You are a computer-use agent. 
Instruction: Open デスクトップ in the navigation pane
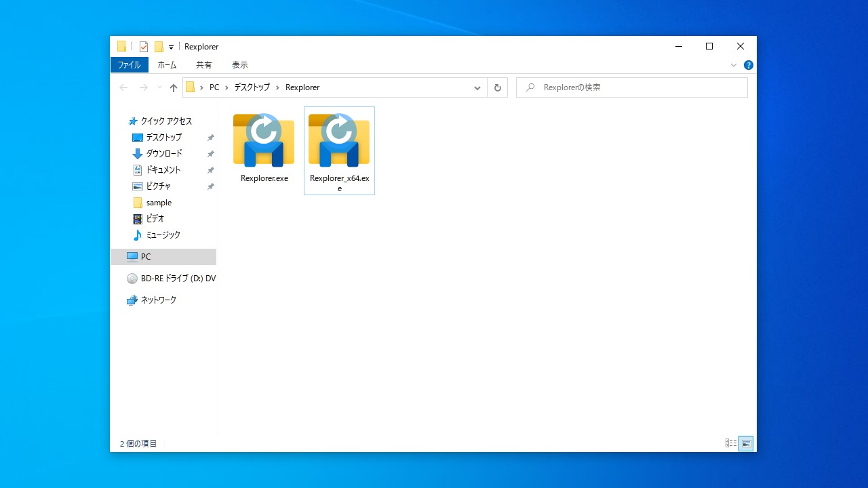164,138
